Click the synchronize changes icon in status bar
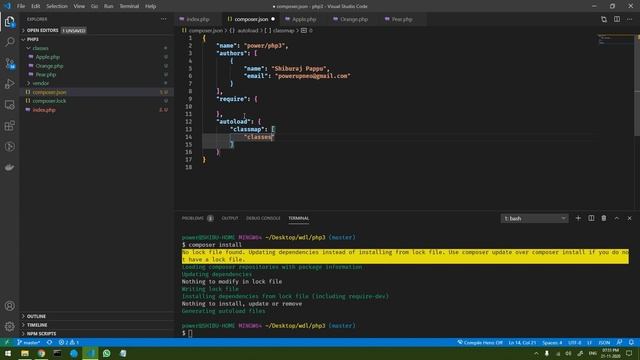The image size is (640, 360). [x=49, y=342]
